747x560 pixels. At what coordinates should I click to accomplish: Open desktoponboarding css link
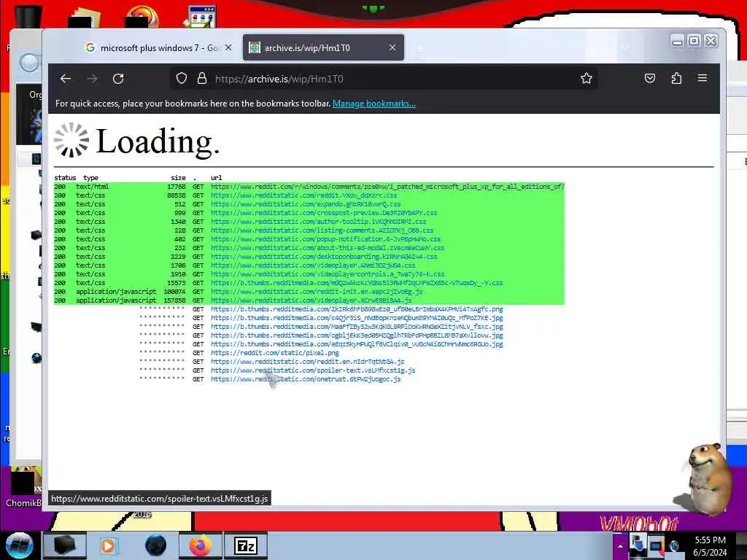point(324,257)
